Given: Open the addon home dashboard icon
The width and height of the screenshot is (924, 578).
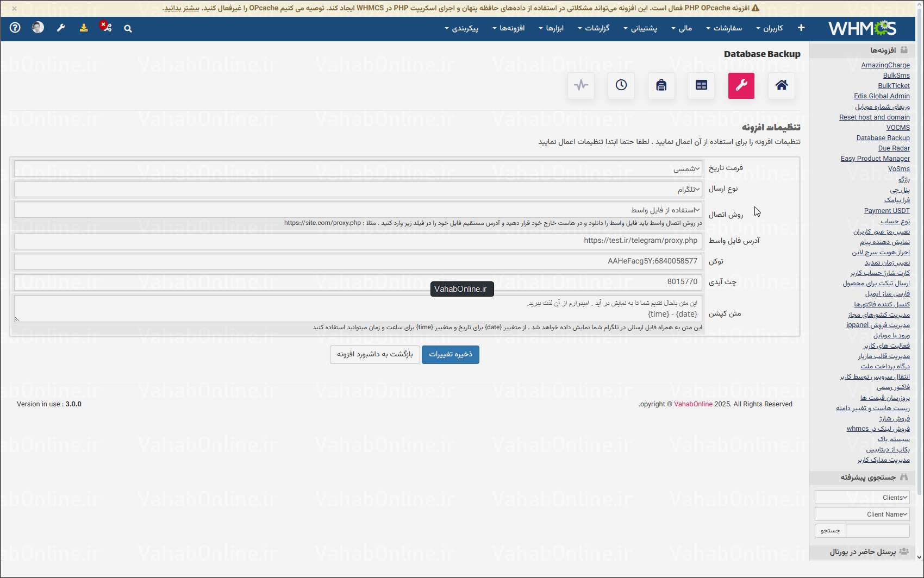Looking at the screenshot, I should [781, 85].
